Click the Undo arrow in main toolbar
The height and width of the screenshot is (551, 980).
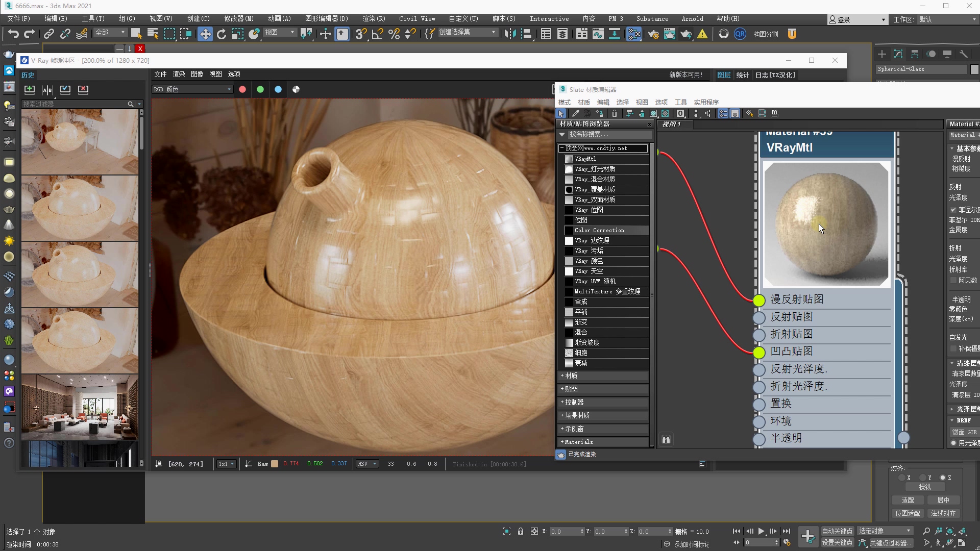coord(13,34)
